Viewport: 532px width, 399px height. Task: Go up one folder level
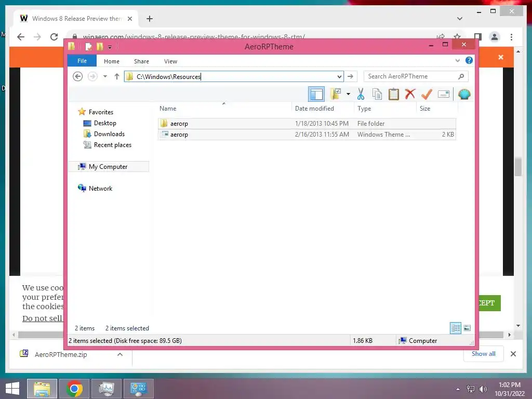click(117, 76)
